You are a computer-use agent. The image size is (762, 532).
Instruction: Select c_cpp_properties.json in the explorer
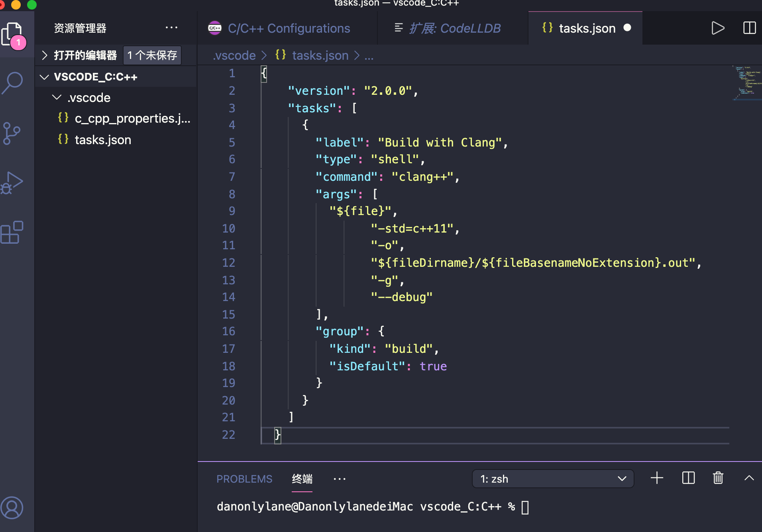point(132,118)
